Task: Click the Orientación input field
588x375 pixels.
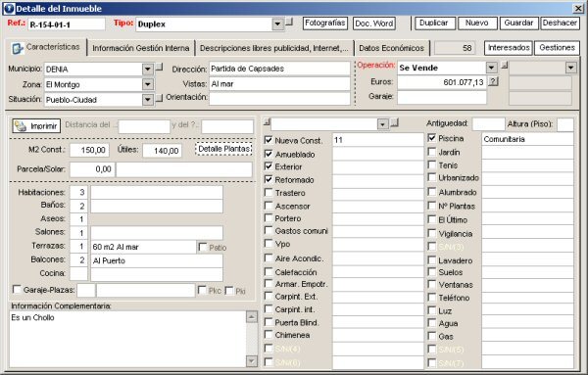Action: 279,99
